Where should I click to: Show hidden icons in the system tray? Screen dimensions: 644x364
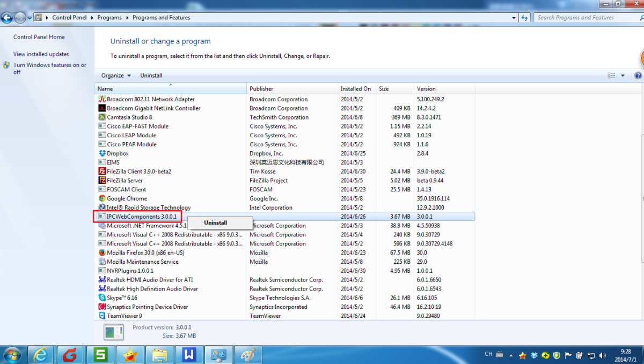click(x=511, y=355)
